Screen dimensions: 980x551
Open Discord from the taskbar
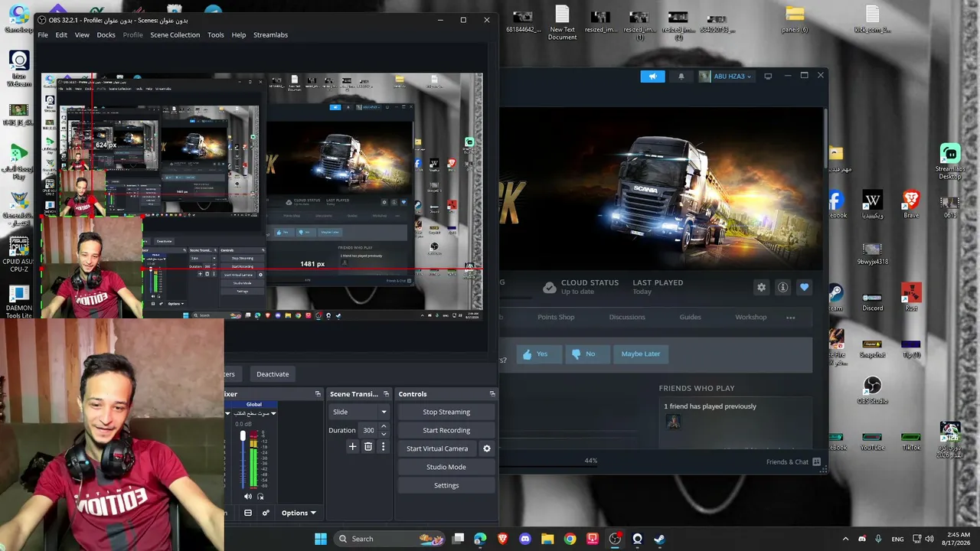coord(525,539)
